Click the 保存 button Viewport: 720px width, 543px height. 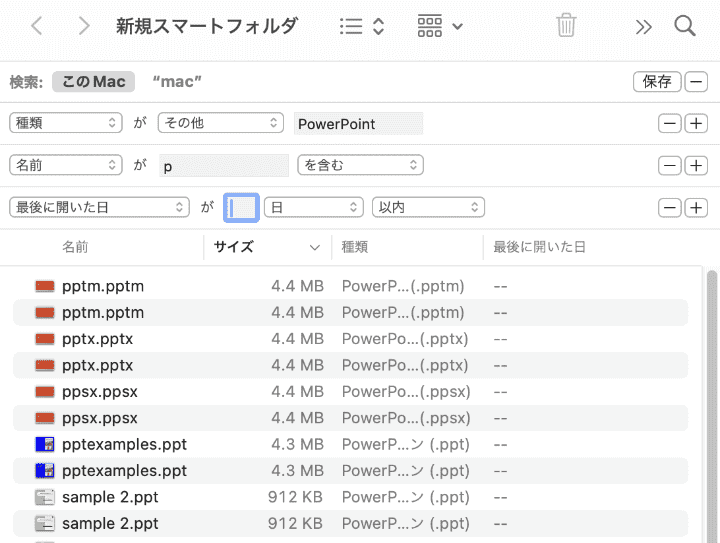coord(657,82)
